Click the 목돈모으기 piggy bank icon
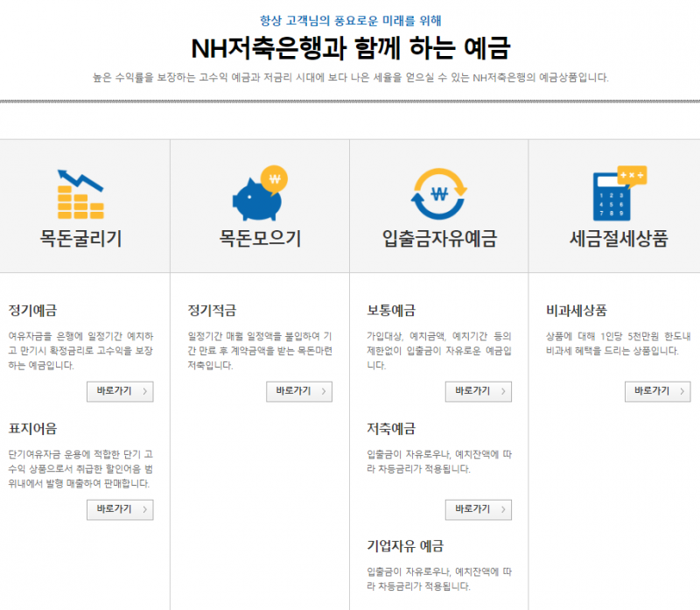Image resolution: width=700 pixels, height=610 pixels. 260,193
